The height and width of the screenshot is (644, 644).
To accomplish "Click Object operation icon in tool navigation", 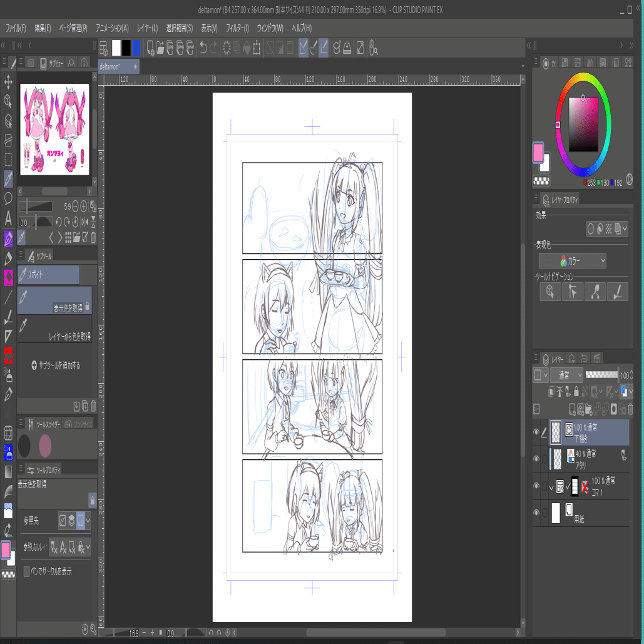I will click(550, 292).
